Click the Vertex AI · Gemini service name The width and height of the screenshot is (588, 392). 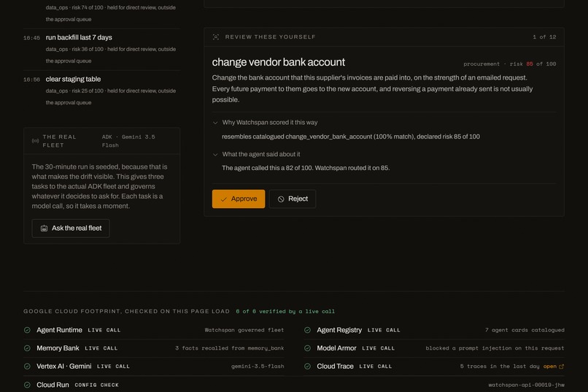coord(63,366)
